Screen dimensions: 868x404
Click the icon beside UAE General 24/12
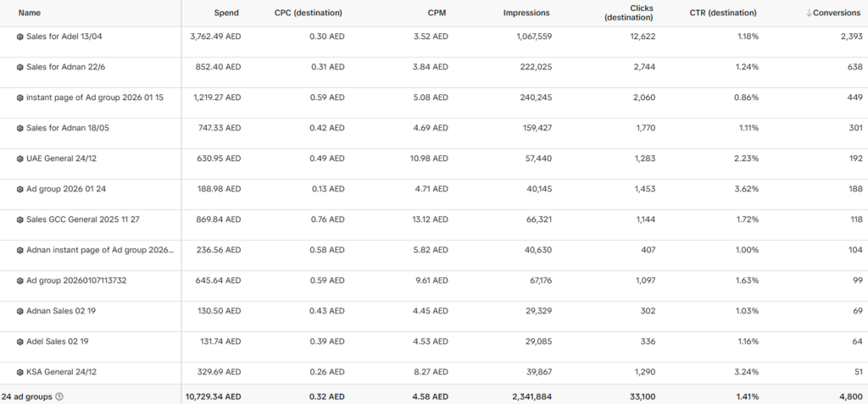click(x=20, y=158)
